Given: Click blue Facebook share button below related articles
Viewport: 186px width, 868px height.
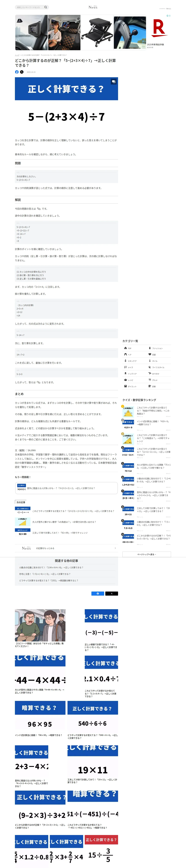Looking at the screenshot, I should pos(98,593).
